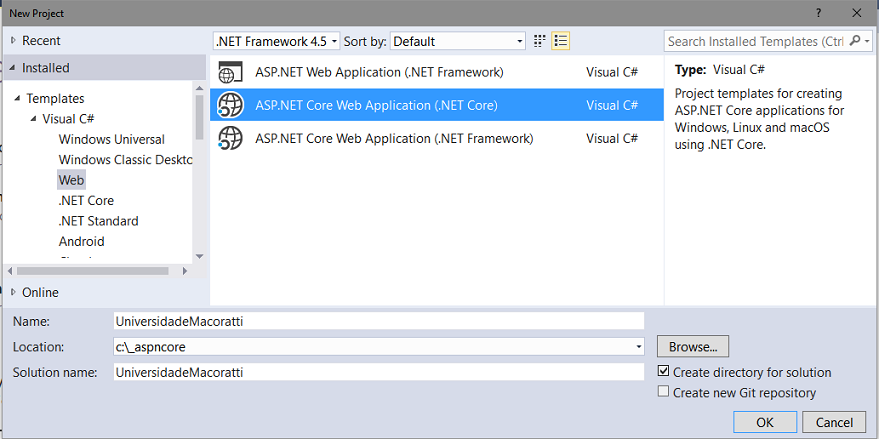Viewport: 879px width, 439px height.
Task: Open the search options dropdown arrow
Action: click(868, 41)
